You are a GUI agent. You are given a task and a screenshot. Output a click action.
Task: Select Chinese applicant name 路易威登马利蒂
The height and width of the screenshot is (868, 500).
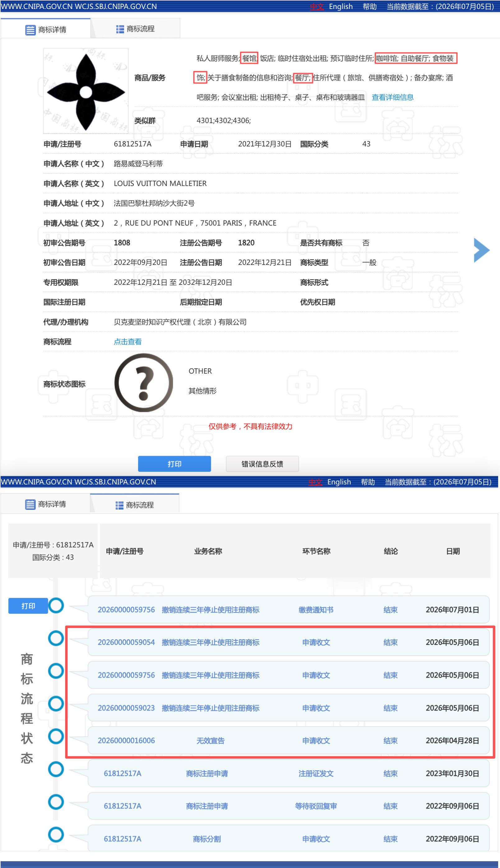pyautogui.click(x=138, y=164)
